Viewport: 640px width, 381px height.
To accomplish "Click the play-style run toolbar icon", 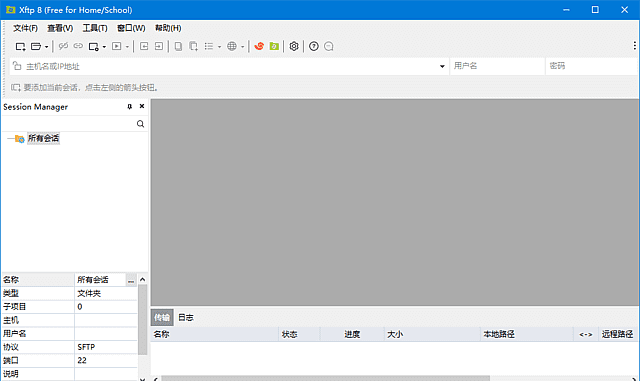I will tap(117, 46).
